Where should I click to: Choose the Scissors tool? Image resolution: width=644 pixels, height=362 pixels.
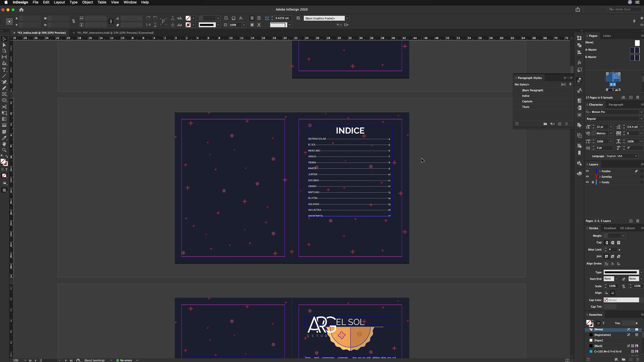click(4, 107)
